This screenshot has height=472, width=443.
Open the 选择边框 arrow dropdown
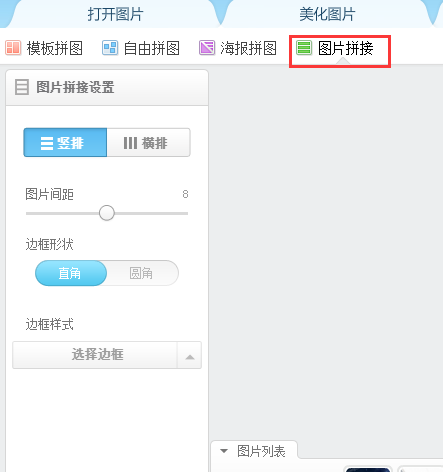click(x=189, y=355)
